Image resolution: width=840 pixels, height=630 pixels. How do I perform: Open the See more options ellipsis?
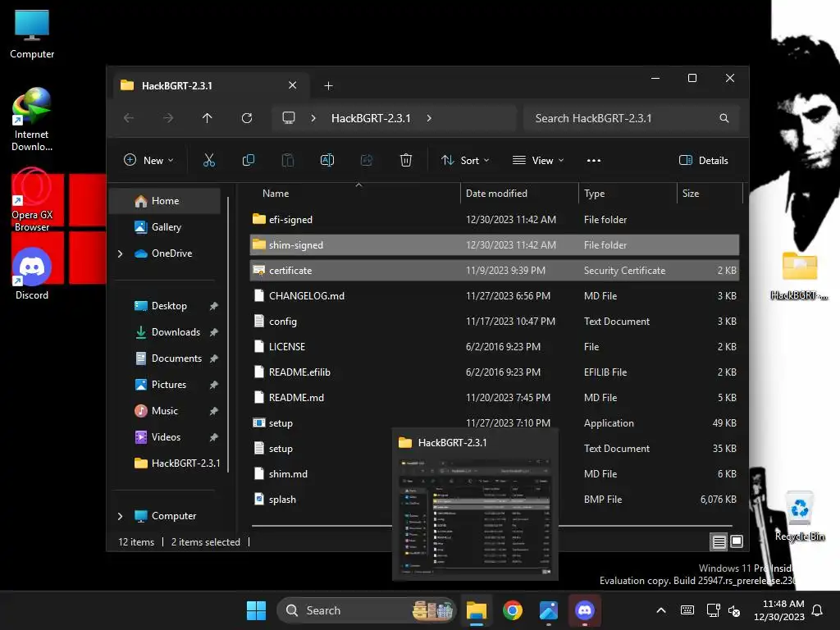coord(594,160)
